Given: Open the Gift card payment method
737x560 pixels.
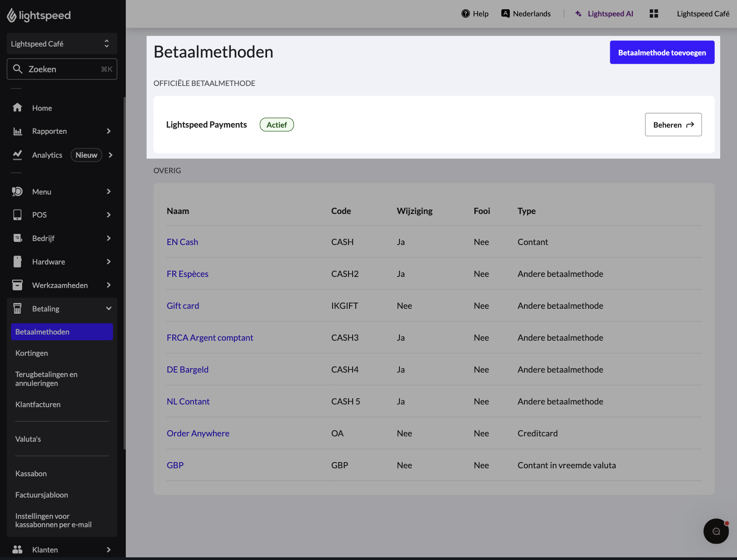Looking at the screenshot, I should click(183, 306).
